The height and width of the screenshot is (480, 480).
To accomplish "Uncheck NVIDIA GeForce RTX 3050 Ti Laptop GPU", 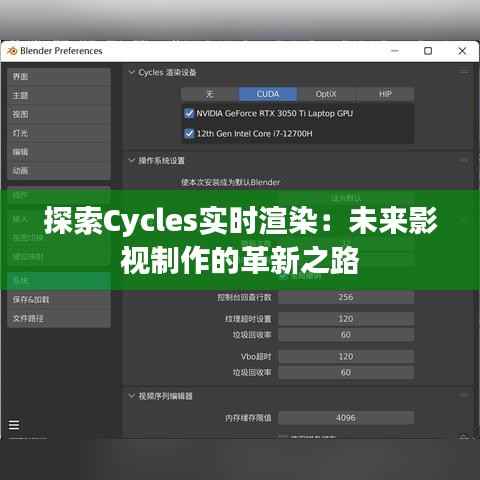I will (x=189, y=114).
